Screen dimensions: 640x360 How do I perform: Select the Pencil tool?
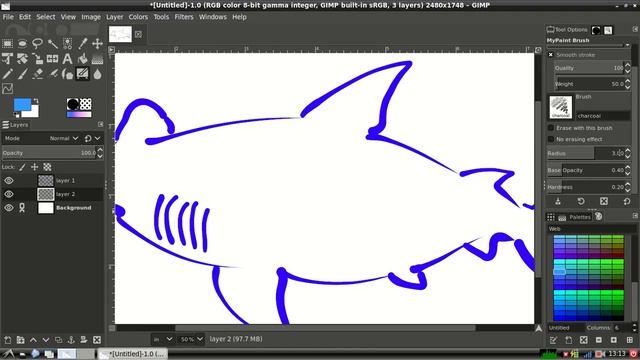click(x=7, y=74)
